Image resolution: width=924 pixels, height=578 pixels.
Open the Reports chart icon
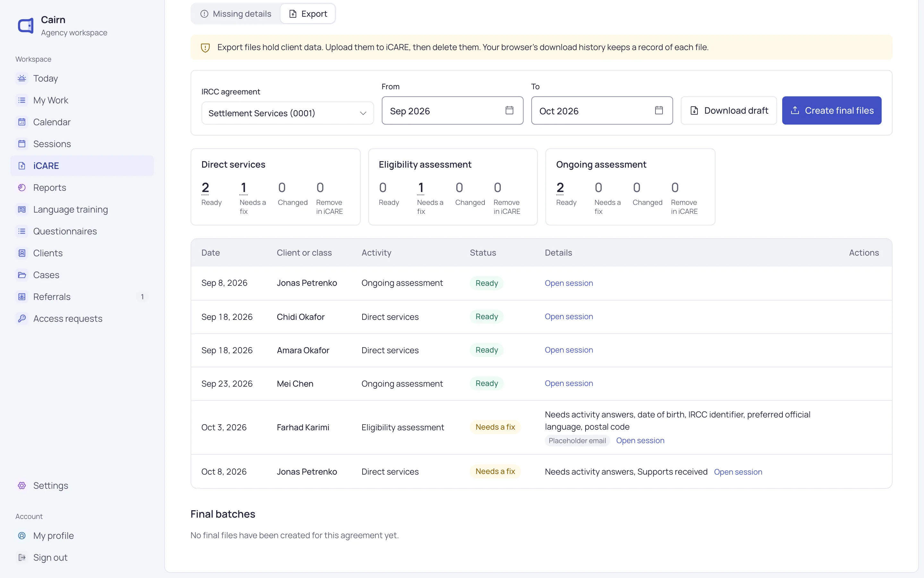pos(22,187)
